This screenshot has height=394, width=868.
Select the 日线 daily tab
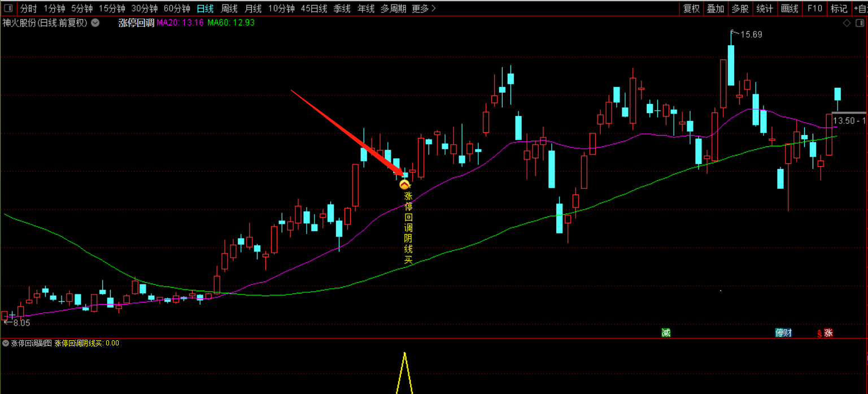pos(206,8)
